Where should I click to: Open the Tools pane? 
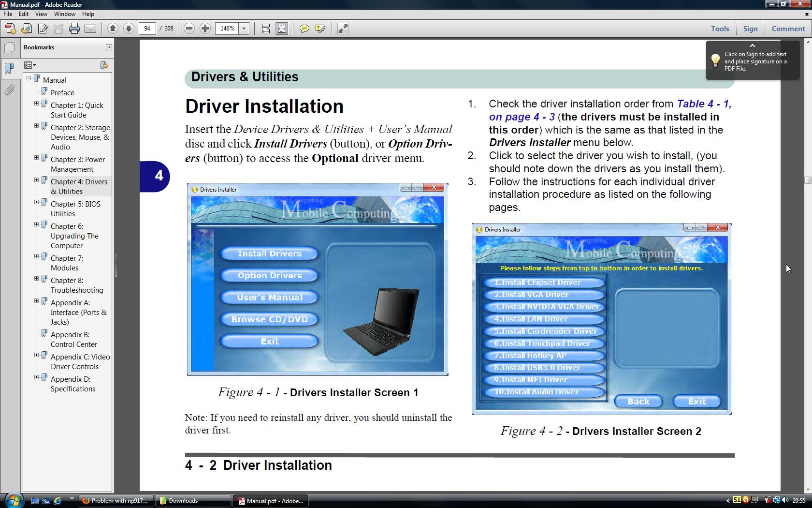tap(720, 29)
